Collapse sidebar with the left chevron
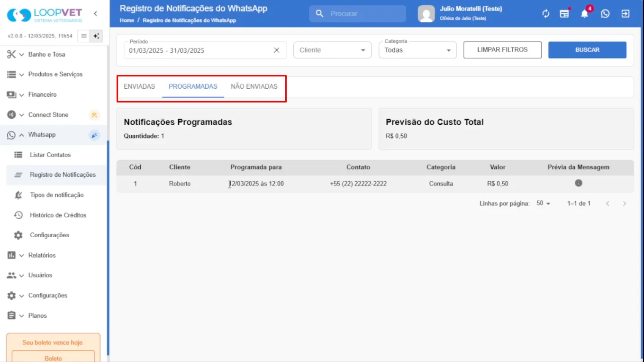Image resolution: width=644 pixels, height=362 pixels. point(96,13)
